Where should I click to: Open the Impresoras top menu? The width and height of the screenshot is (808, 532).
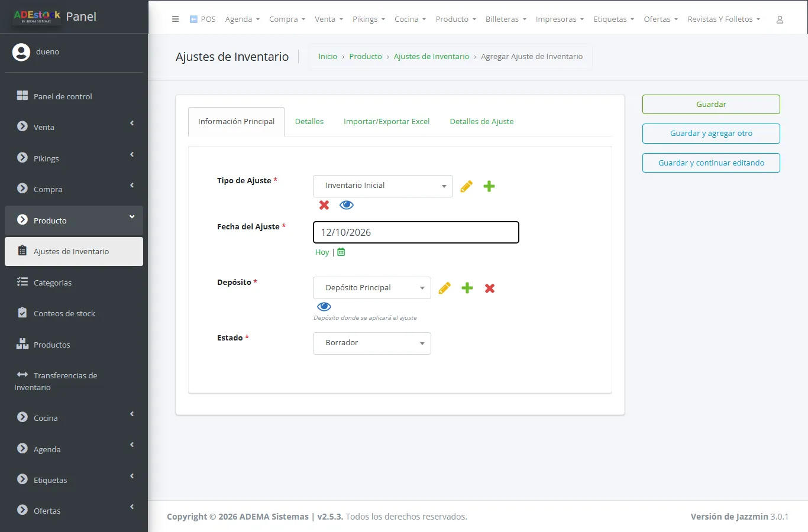(560, 20)
